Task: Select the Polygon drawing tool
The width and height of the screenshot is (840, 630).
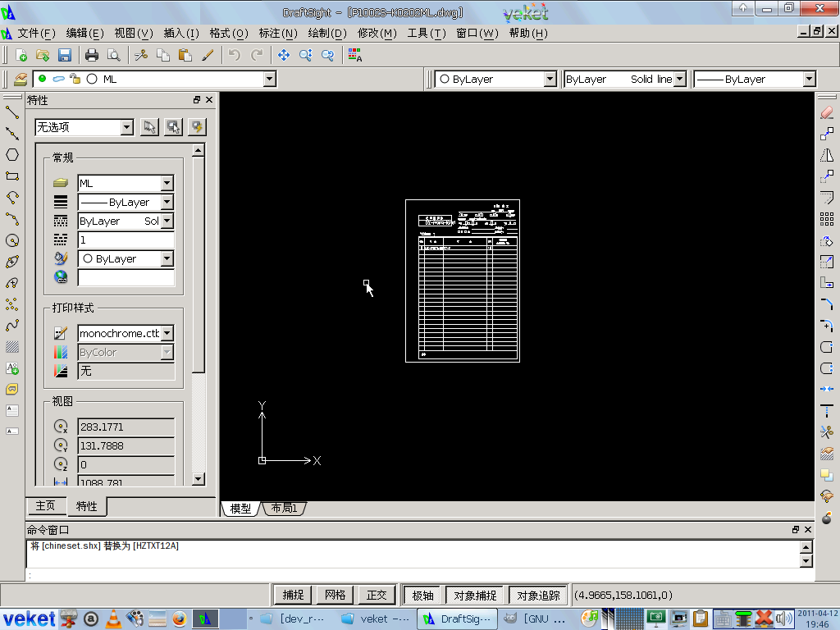Action: [12, 155]
